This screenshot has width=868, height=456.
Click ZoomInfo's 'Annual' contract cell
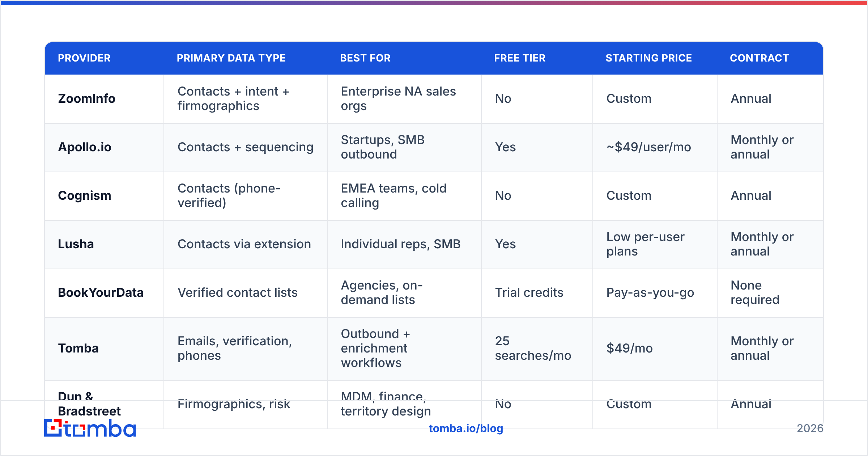[770, 99]
